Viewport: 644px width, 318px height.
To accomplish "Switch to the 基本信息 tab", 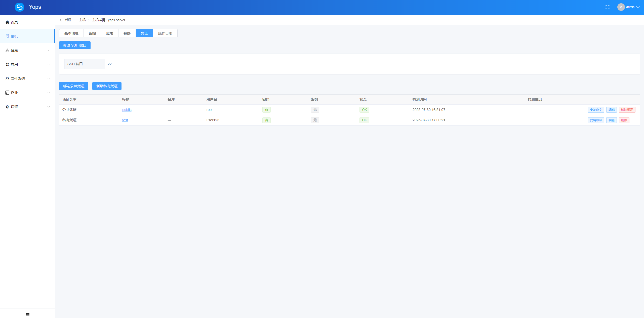I will tap(71, 33).
